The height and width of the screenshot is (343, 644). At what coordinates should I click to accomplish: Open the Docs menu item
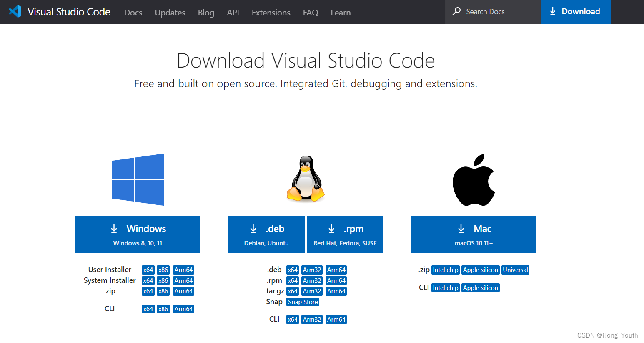(x=133, y=13)
